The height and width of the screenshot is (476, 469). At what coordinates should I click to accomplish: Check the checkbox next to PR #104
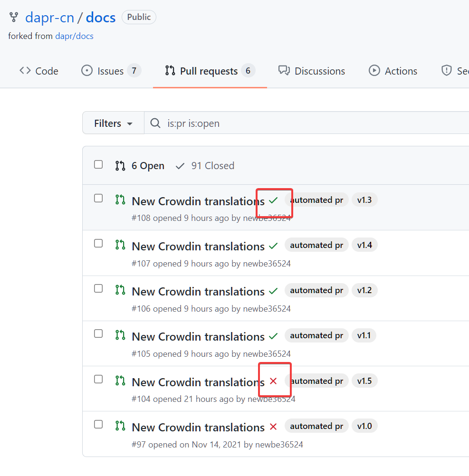tap(98, 379)
